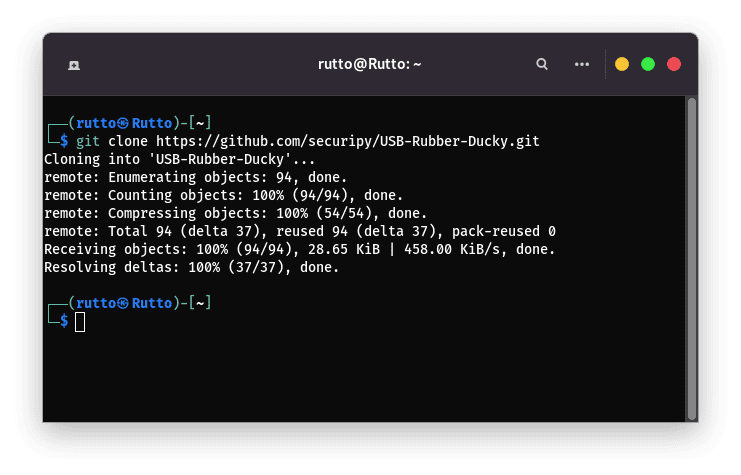Click the cursor block at the empty prompt
Viewport: 741px width, 475px height.
pyautogui.click(x=80, y=322)
